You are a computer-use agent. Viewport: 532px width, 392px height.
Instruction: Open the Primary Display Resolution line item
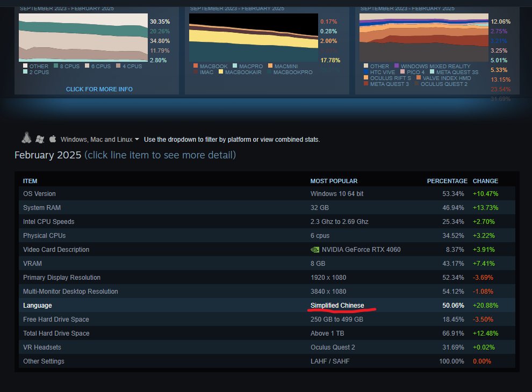(267, 278)
